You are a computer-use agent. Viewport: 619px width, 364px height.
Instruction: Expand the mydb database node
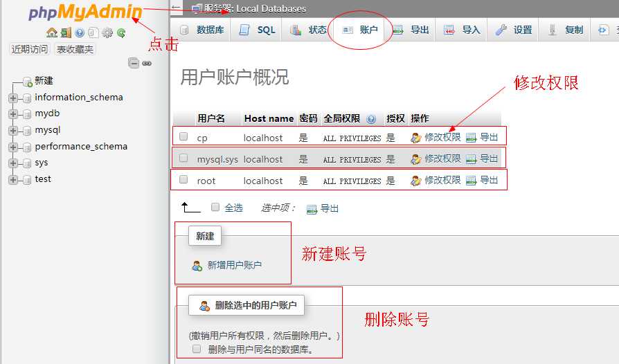pos(13,114)
